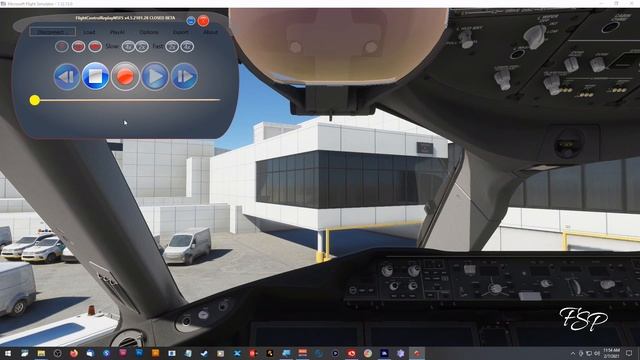Click the small red button next to Slow
640x360 pixels.
(95, 47)
